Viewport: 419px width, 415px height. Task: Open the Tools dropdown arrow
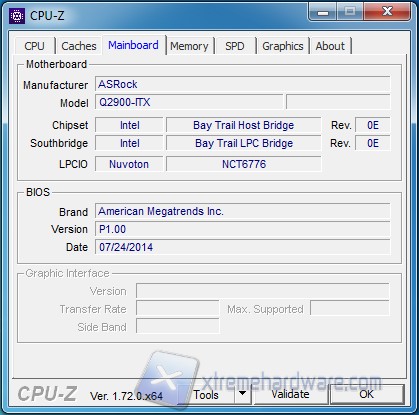[243, 394]
